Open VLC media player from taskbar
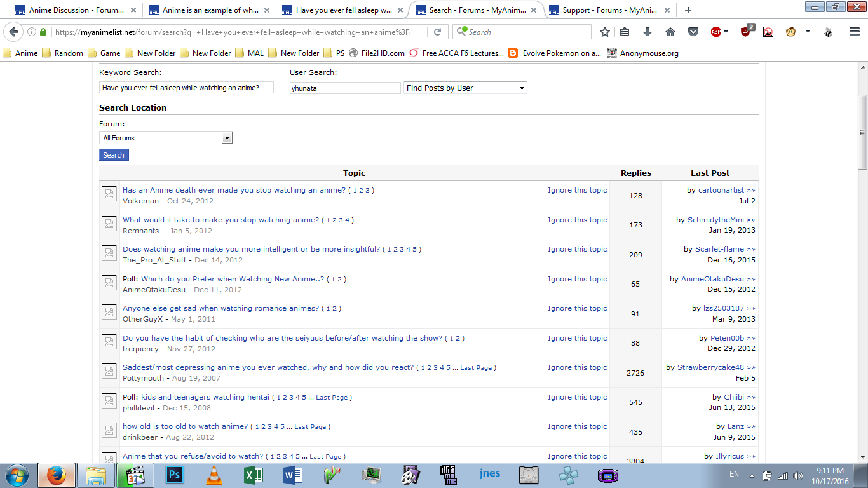Image resolution: width=868 pixels, height=488 pixels. pos(214,475)
